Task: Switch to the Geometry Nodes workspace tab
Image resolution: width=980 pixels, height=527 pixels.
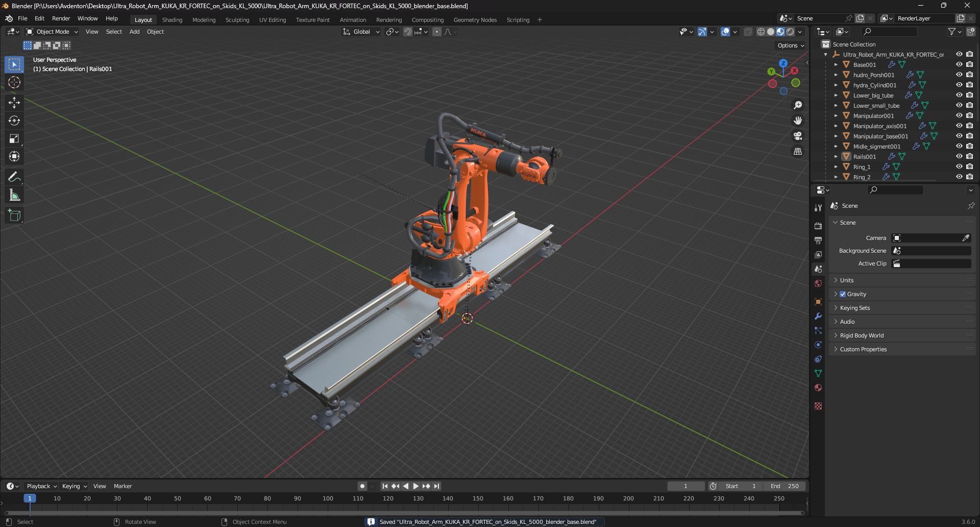Action: (475, 20)
